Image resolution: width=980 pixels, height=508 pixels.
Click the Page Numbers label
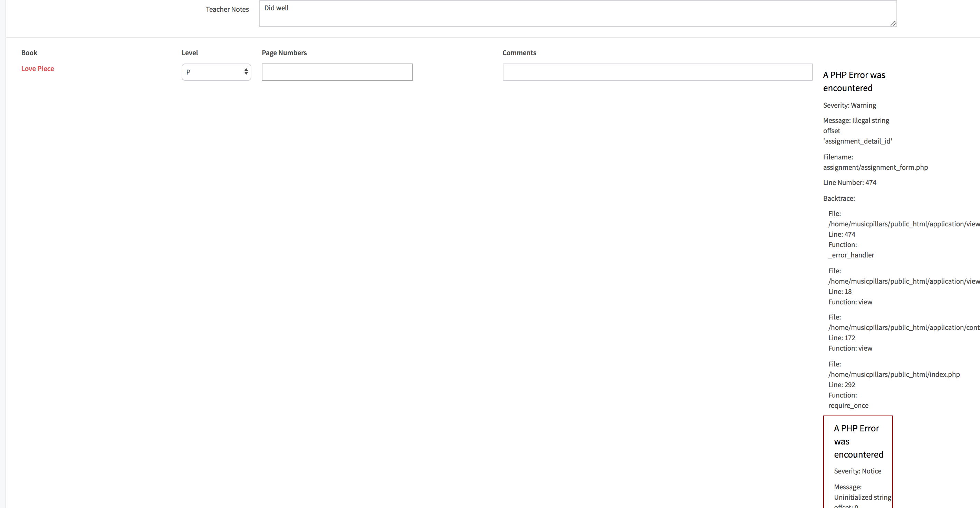point(284,52)
